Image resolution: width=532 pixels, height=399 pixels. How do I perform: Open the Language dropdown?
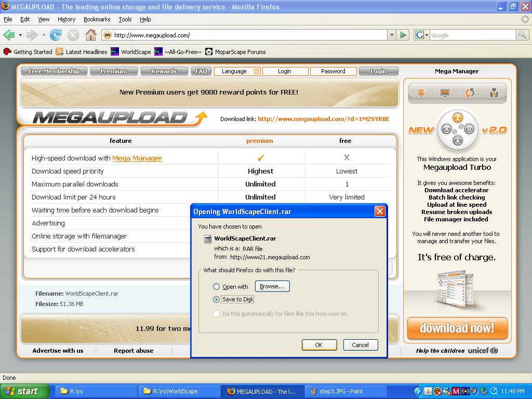tap(237, 71)
